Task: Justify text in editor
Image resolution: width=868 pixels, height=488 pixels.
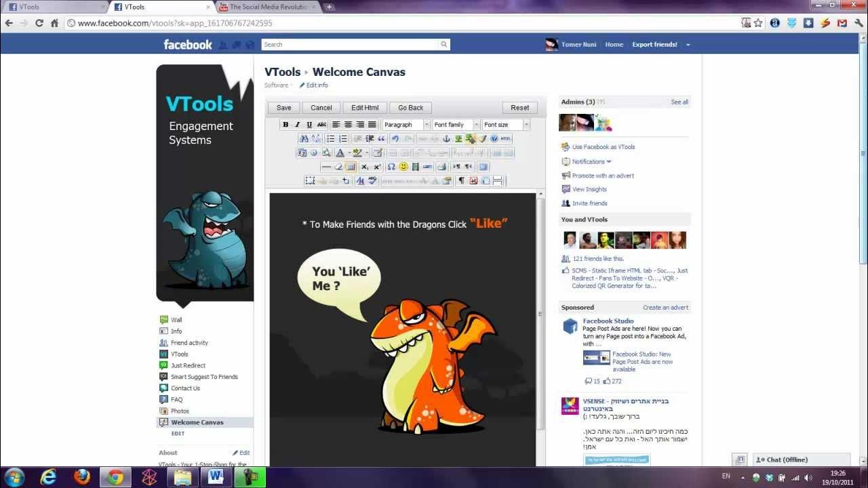Action: 372,125
